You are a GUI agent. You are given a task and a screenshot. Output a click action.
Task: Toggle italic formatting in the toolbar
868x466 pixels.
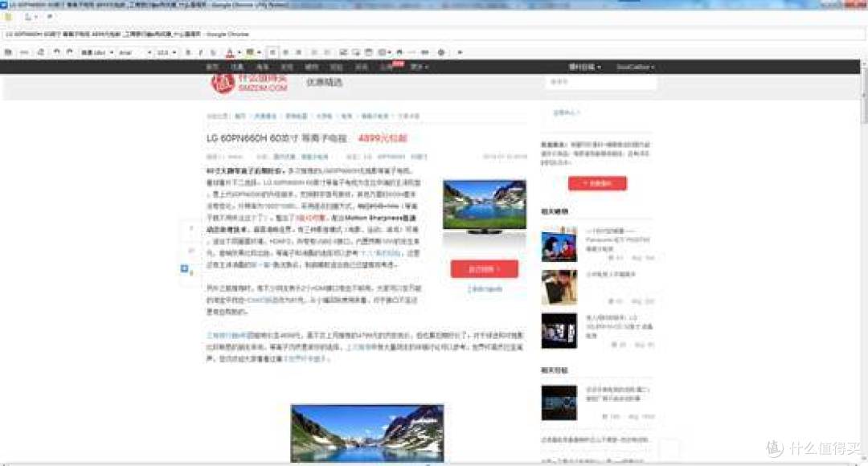200,52
